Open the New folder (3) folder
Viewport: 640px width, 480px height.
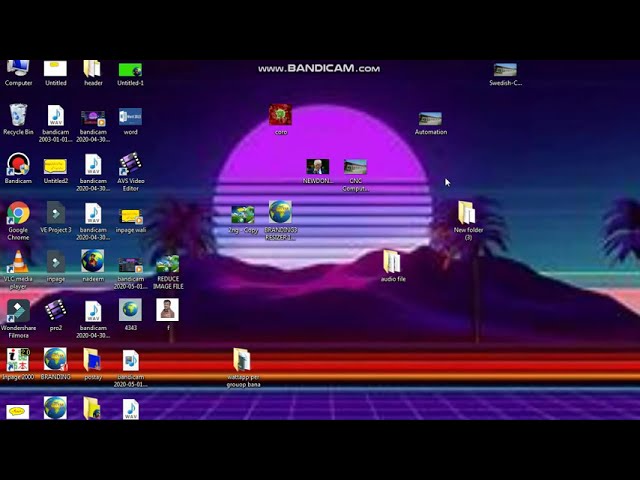468,220
